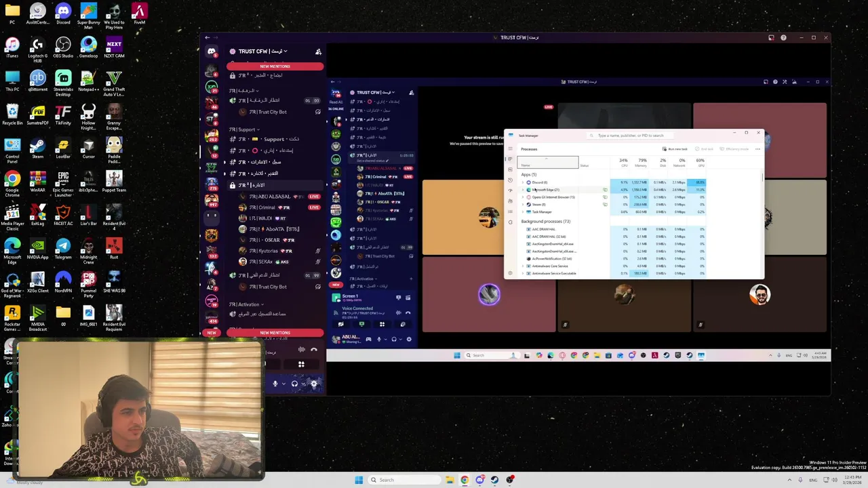Open Recycle Bin on desktop

click(x=12, y=115)
